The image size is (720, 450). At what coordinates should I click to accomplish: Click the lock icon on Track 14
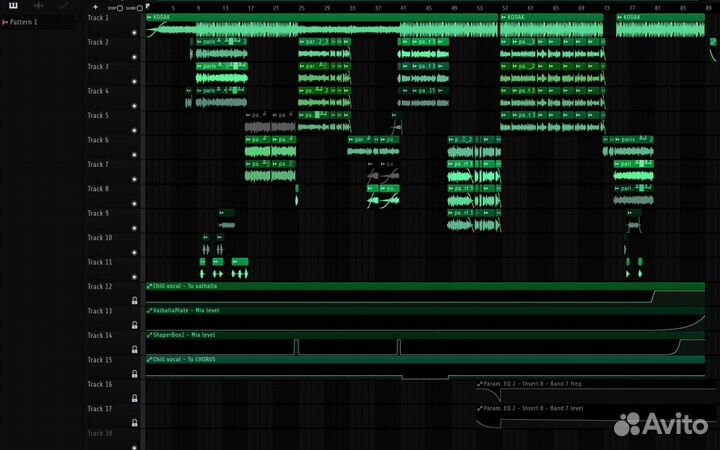tap(134, 349)
